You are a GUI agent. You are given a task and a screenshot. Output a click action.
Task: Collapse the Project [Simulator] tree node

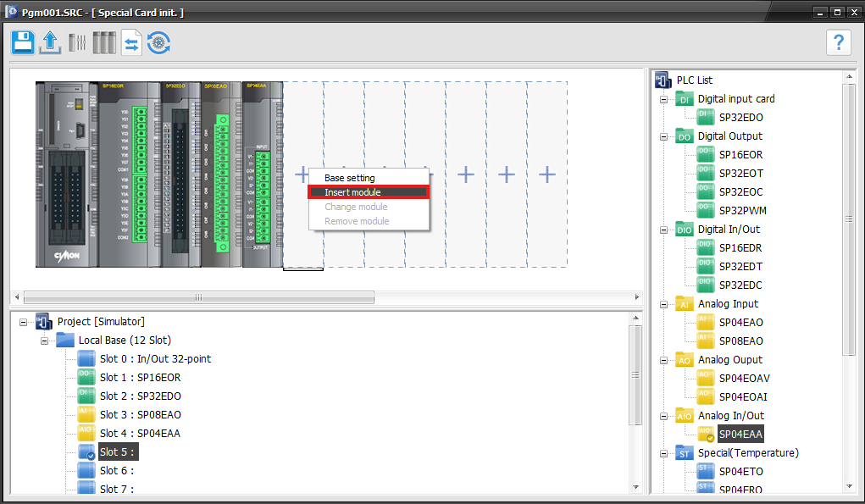point(23,322)
